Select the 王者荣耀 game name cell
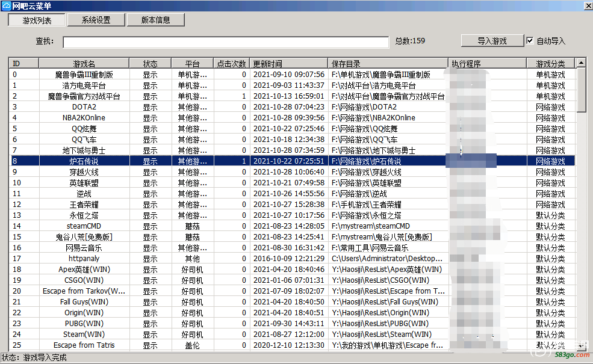 (x=84, y=205)
